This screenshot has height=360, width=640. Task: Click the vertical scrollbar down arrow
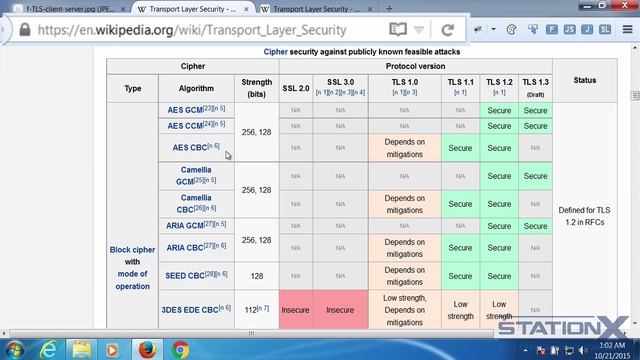[x=635, y=324]
